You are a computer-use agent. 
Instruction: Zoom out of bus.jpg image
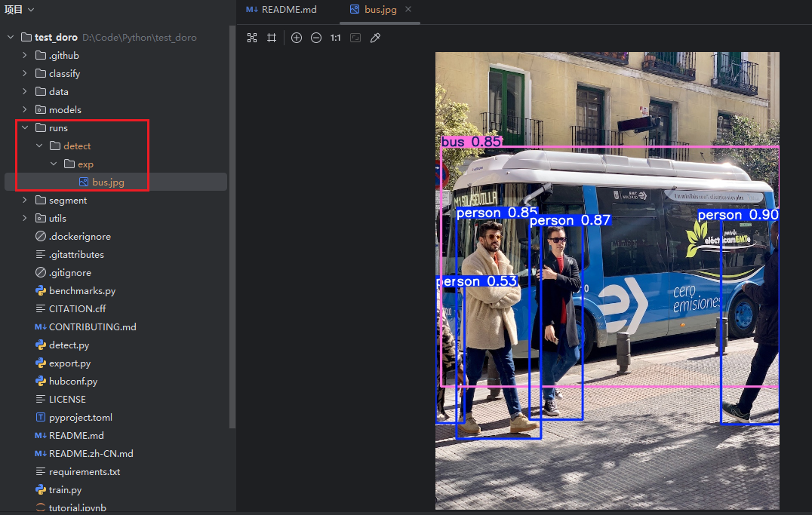316,38
